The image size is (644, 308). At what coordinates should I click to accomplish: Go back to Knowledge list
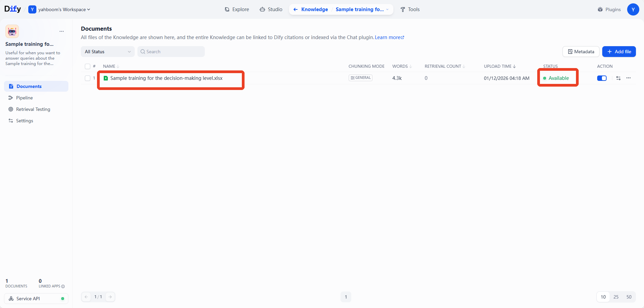311,9
